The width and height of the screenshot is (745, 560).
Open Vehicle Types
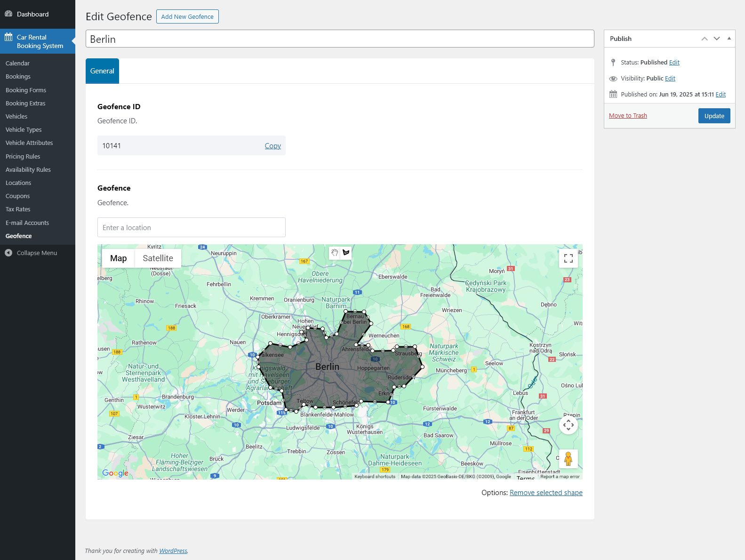24,129
